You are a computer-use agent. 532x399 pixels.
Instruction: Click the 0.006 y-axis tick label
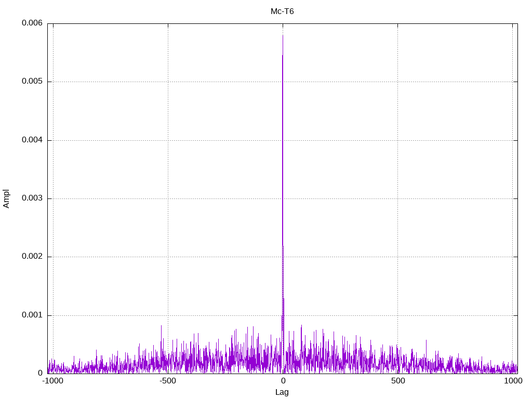pos(32,23)
